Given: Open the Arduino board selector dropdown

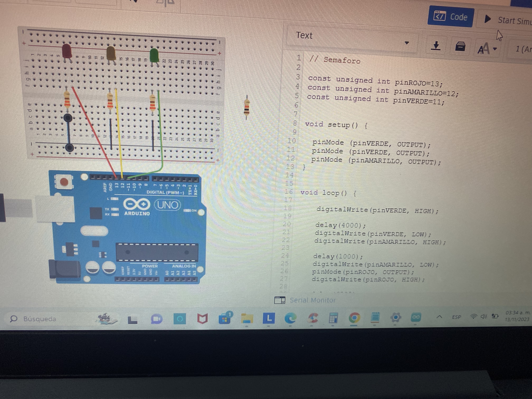Looking at the screenshot, I should [522, 49].
